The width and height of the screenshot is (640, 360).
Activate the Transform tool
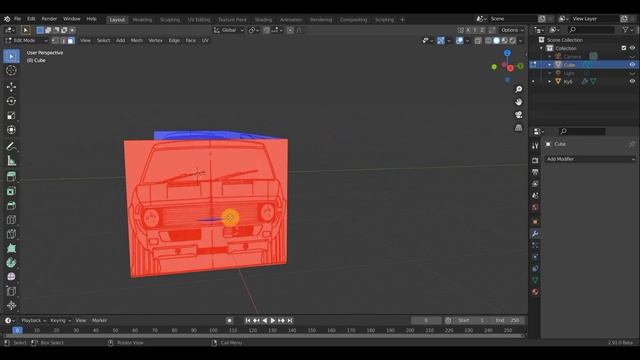tap(11, 129)
